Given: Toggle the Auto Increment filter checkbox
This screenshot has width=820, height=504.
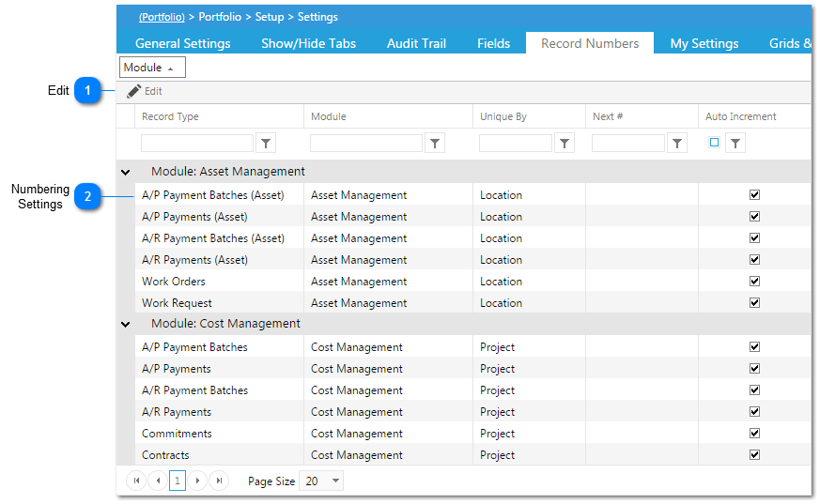Looking at the screenshot, I should 715,143.
